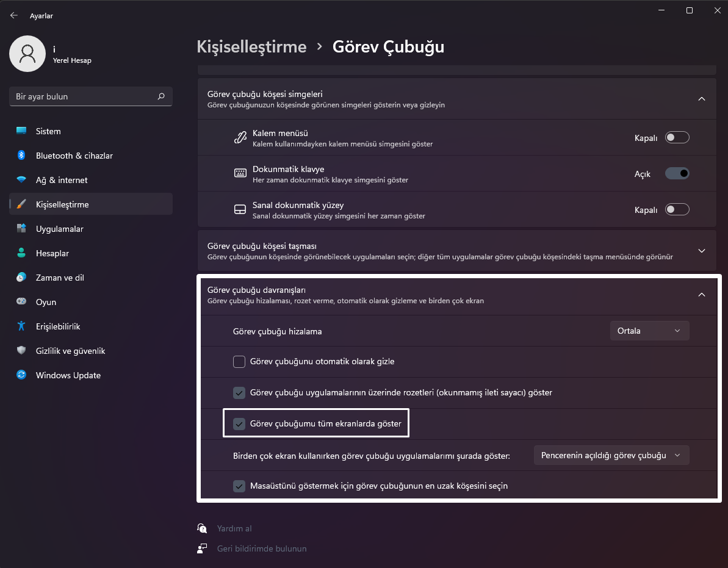Expand Görev çubuğu köşesi taşması section
This screenshot has width=728, height=568.
(701, 251)
